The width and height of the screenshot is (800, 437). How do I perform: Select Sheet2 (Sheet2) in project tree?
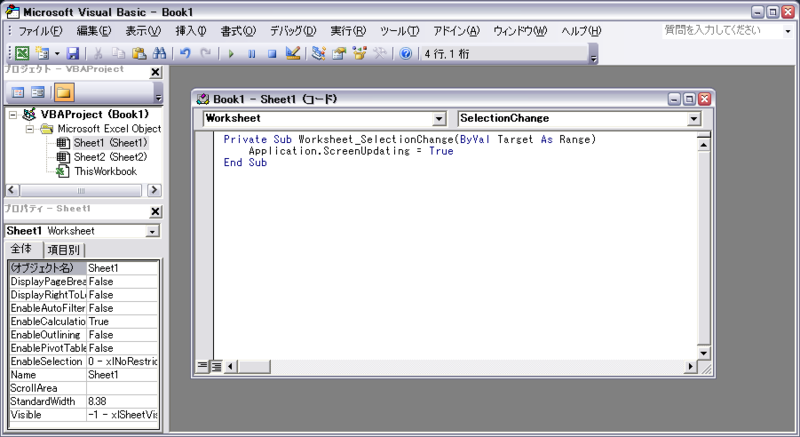(110, 157)
